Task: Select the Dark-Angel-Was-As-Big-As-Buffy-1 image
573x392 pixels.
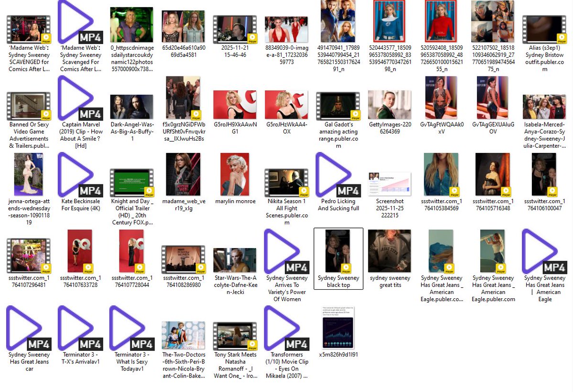Action: [132, 107]
